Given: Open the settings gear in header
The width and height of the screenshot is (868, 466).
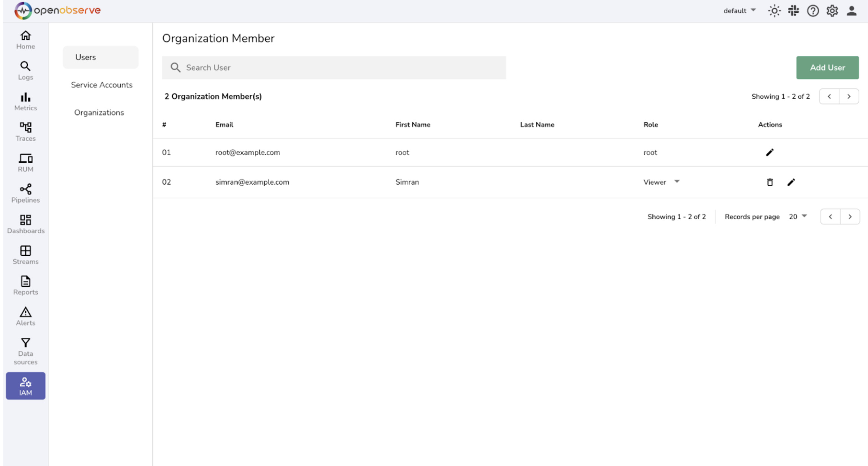Looking at the screenshot, I should [832, 10].
